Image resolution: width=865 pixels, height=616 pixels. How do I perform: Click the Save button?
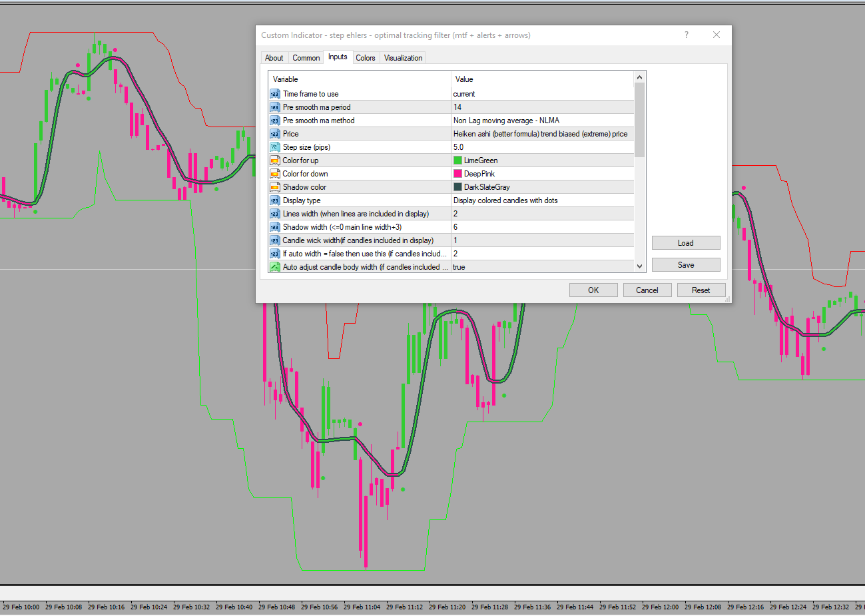686,265
